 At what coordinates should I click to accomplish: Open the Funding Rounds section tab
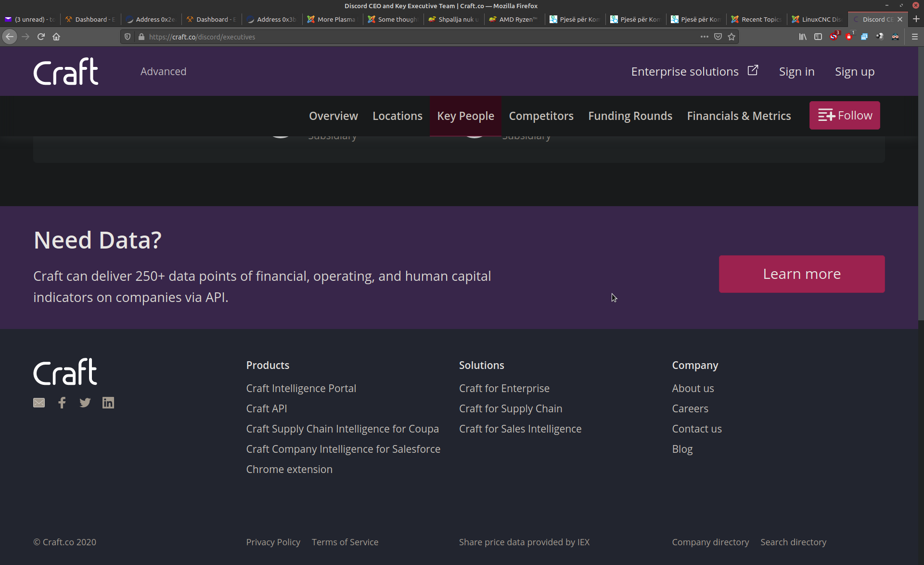630,116
